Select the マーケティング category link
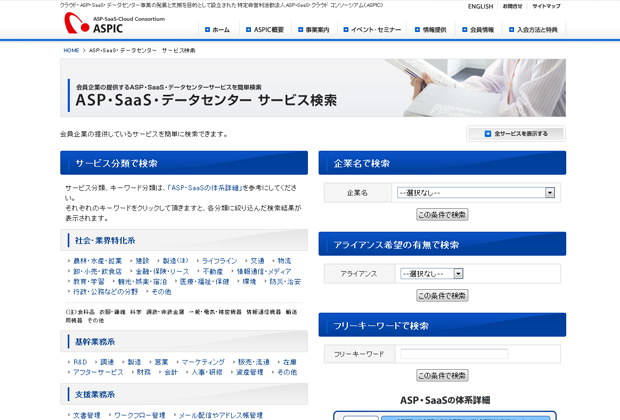 pyautogui.click(x=203, y=362)
